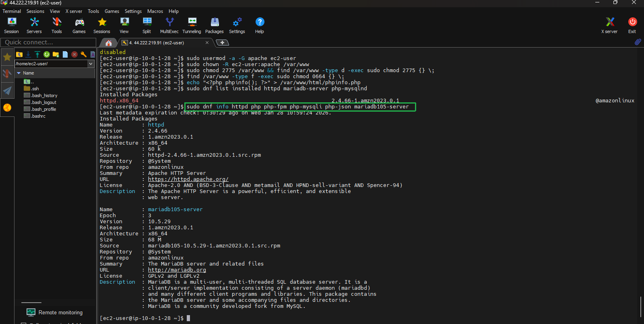Open the Settings menu
This screenshot has width=644, height=324.
(133, 11)
